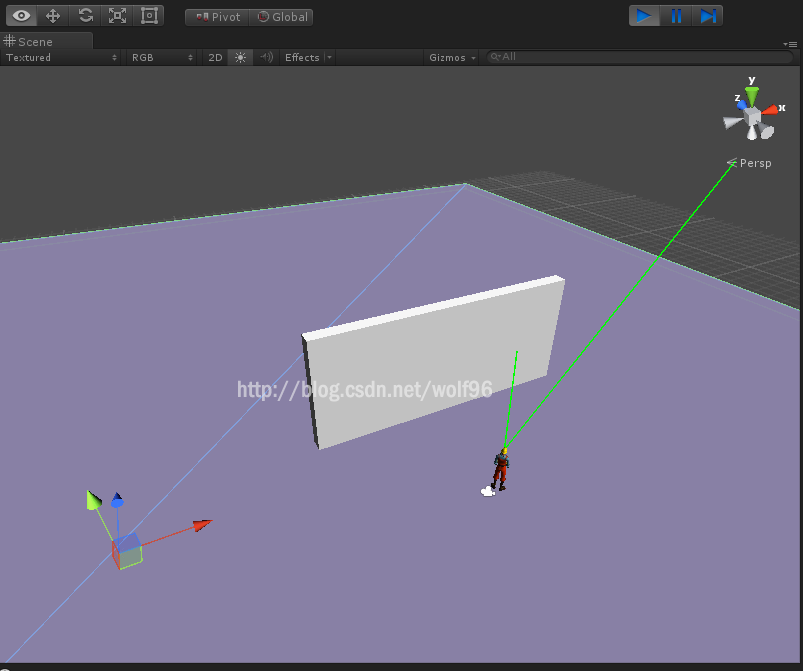
Task: Select the Hand (view) tool
Action: click(x=21, y=16)
